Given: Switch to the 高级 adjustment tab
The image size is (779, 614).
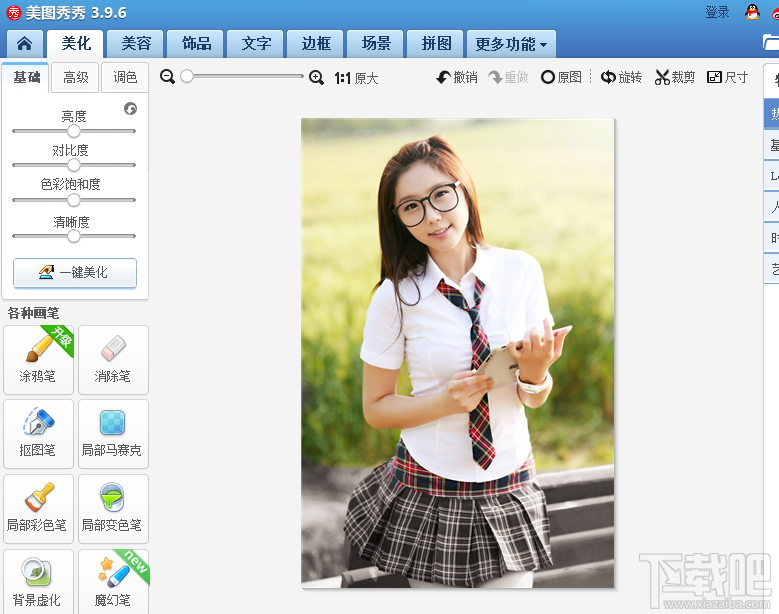Looking at the screenshot, I should 76,78.
